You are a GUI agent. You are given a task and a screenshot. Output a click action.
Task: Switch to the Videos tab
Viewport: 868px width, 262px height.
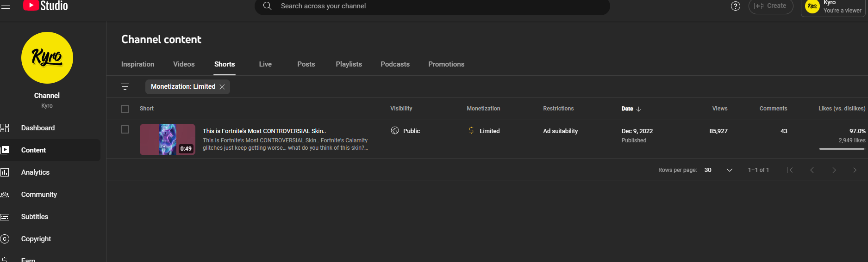coord(184,64)
